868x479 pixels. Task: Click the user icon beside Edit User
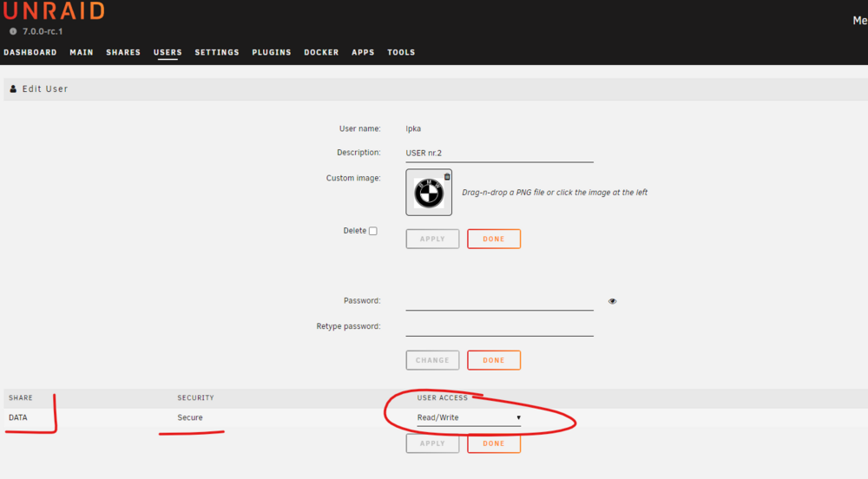pyautogui.click(x=13, y=89)
